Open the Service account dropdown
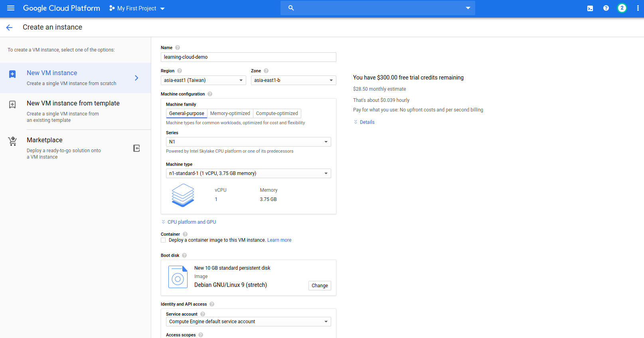 [x=249, y=322]
